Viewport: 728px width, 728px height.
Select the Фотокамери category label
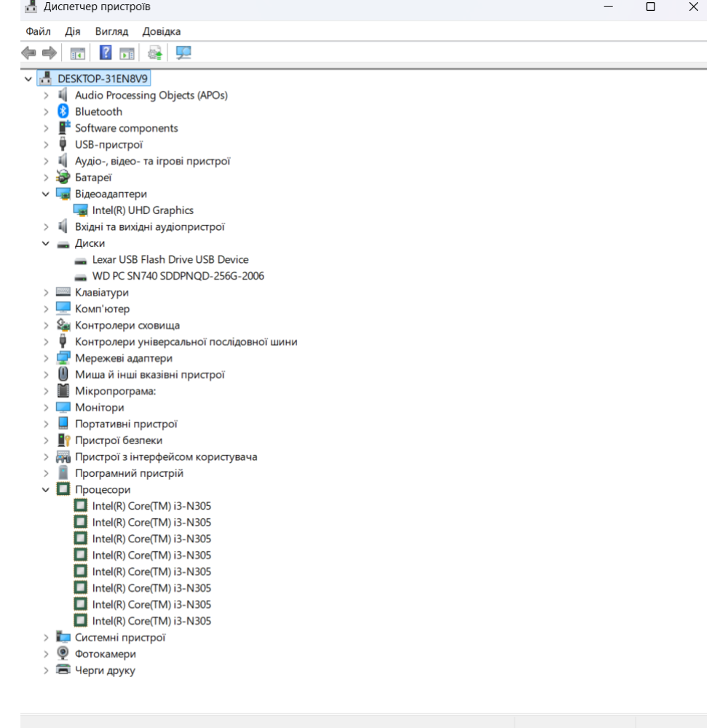tap(106, 654)
